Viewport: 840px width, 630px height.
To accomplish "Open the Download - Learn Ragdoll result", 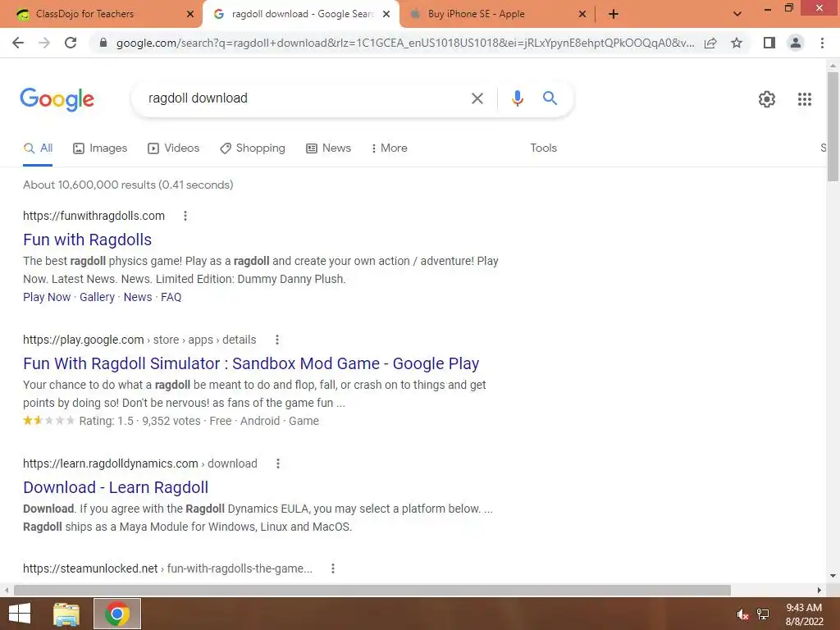I will click(x=116, y=487).
